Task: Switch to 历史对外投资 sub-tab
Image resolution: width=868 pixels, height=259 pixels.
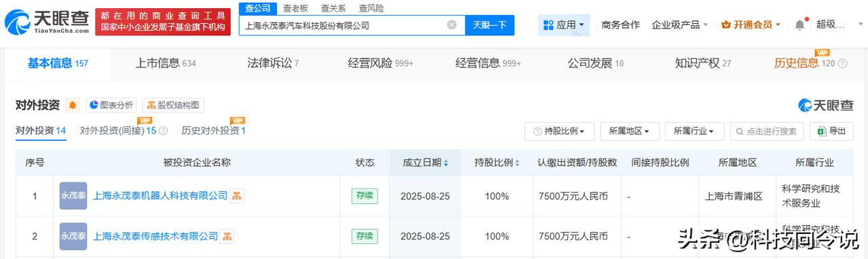Action: coord(213,131)
